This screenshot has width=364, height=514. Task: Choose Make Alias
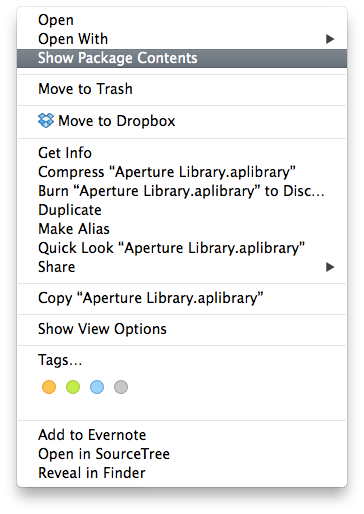coord(182,229)
